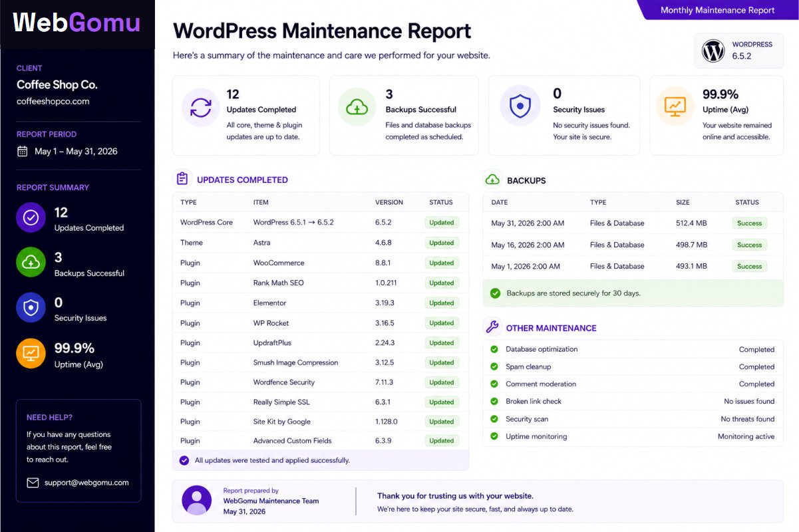The height and width of the screenshot is (532, 799).
Task: Click the 512.4 MB backup size
Action: 691,223
